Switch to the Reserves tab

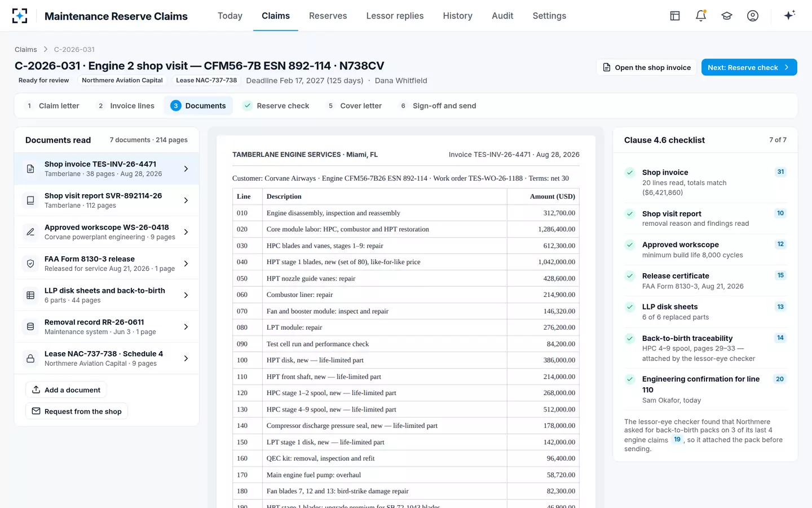pos(328,16)
